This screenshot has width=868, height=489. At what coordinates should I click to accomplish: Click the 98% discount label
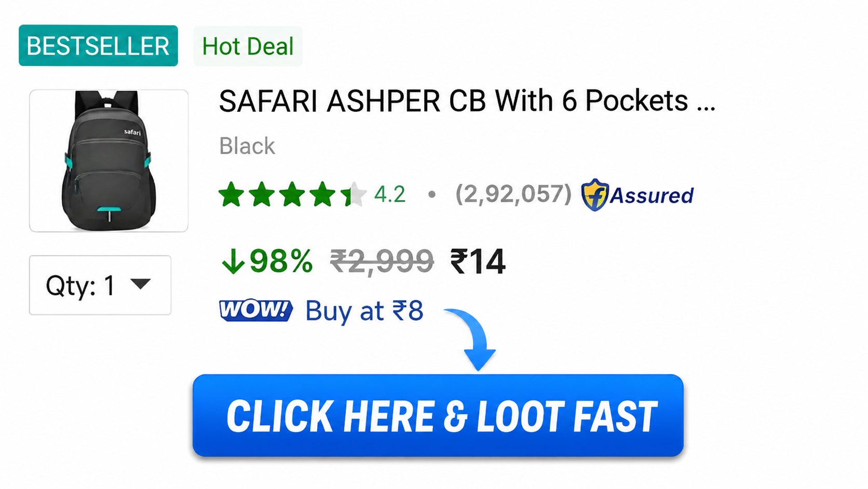[281, 261]
